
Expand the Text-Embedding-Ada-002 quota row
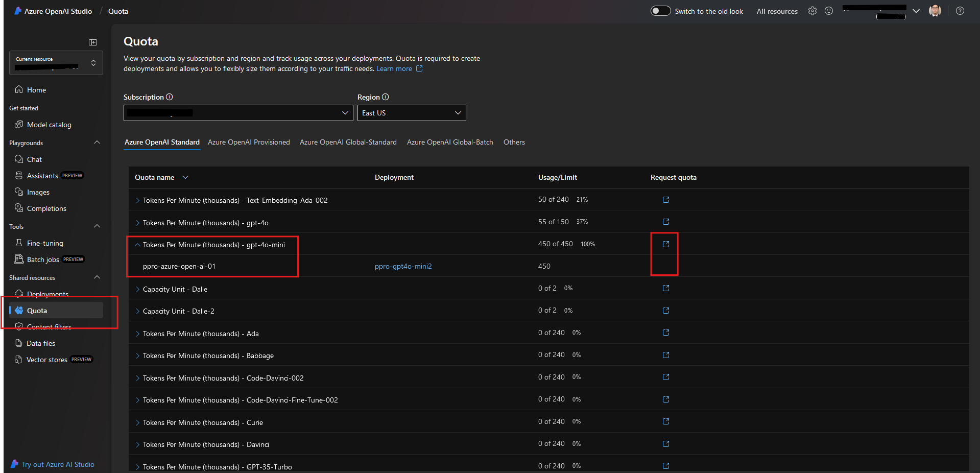tap(137, 200)
